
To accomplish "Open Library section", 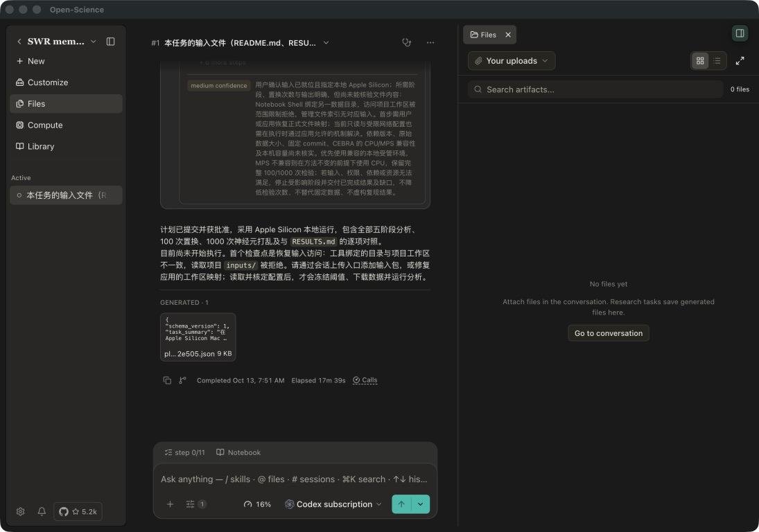I will (x=66, y=146).
